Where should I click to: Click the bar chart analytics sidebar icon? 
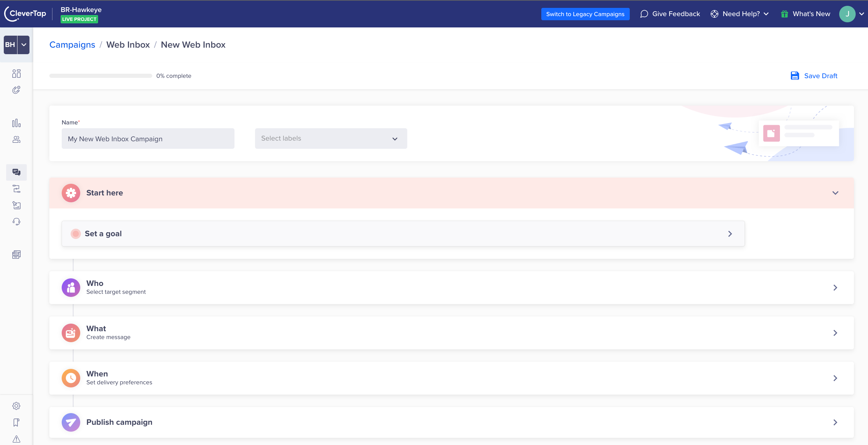click(16, 123)
